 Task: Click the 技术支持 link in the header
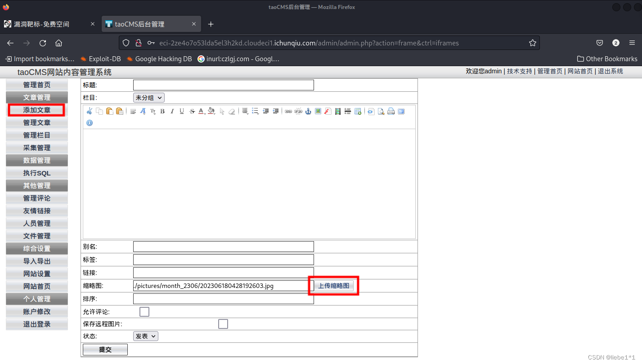tap(520, 71)
